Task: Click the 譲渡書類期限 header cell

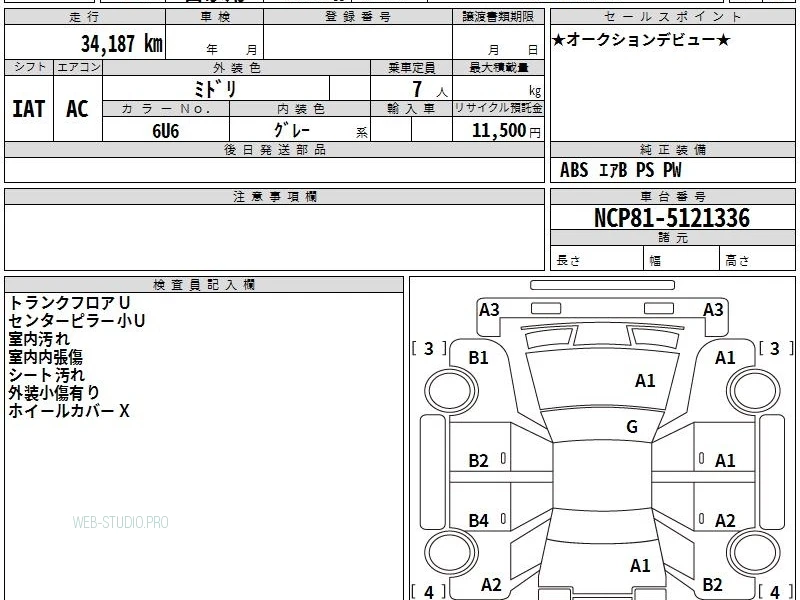Action: [498, 17]
